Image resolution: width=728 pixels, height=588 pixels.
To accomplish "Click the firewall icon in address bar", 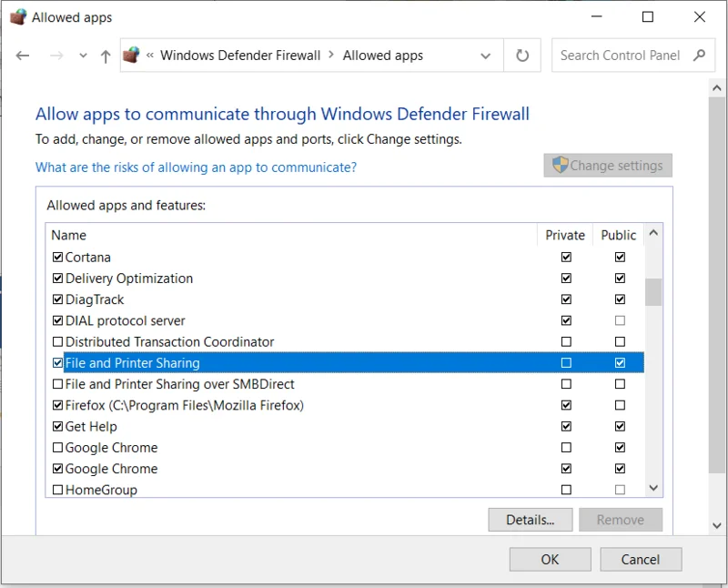I will coord(131,56).
